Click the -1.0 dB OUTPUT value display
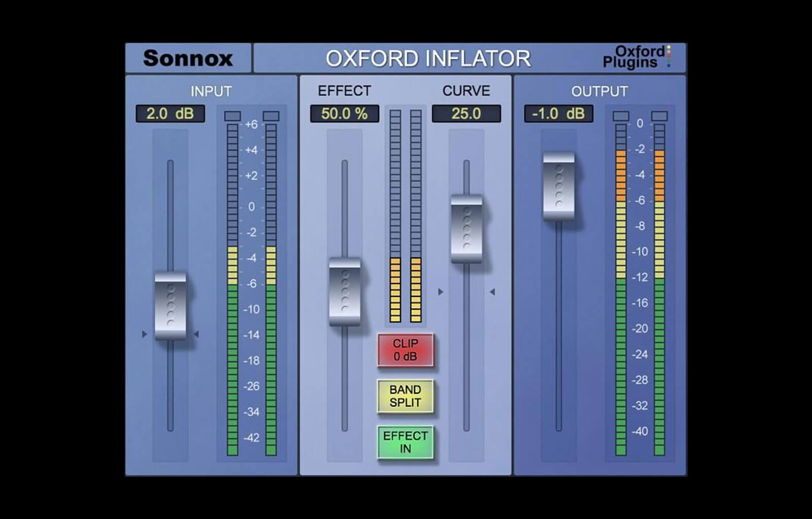Screen dimensions: 812x519 (x=557, y=114)
